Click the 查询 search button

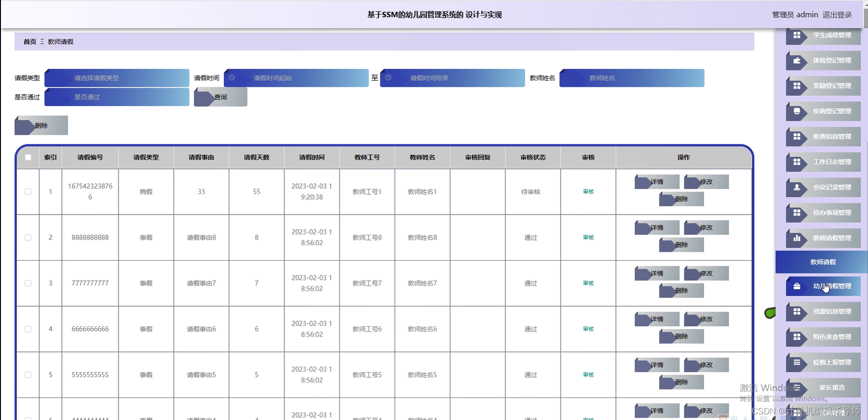point(221,97)
